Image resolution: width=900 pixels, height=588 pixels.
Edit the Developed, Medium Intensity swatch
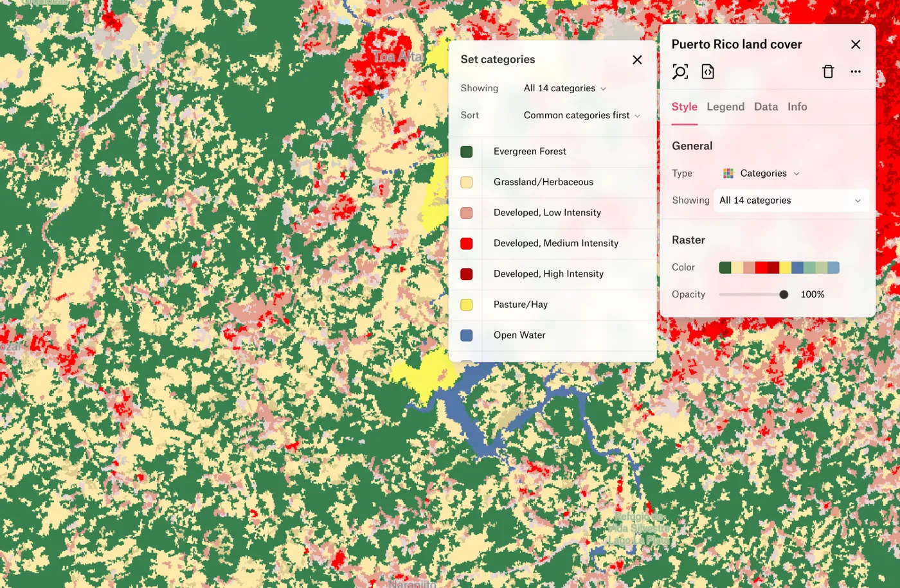click(467, 244)
